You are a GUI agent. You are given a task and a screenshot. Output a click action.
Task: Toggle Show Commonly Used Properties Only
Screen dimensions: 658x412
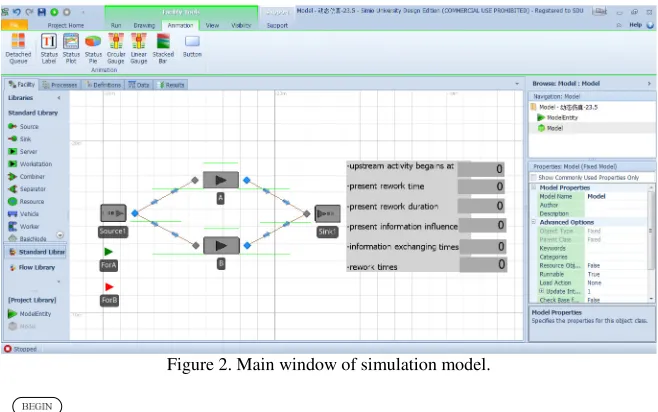click(534, 177)
